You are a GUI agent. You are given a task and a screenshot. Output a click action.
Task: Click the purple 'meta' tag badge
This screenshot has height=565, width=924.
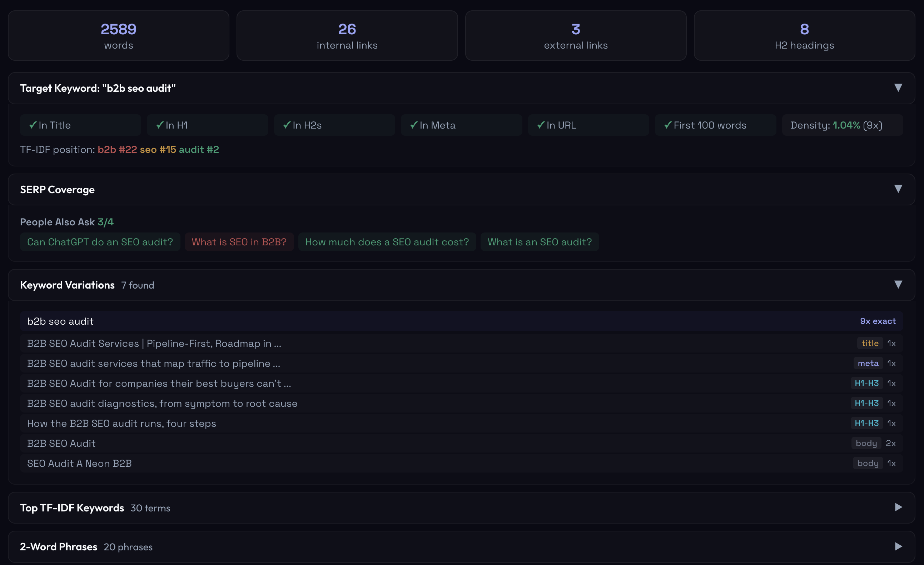868,363
